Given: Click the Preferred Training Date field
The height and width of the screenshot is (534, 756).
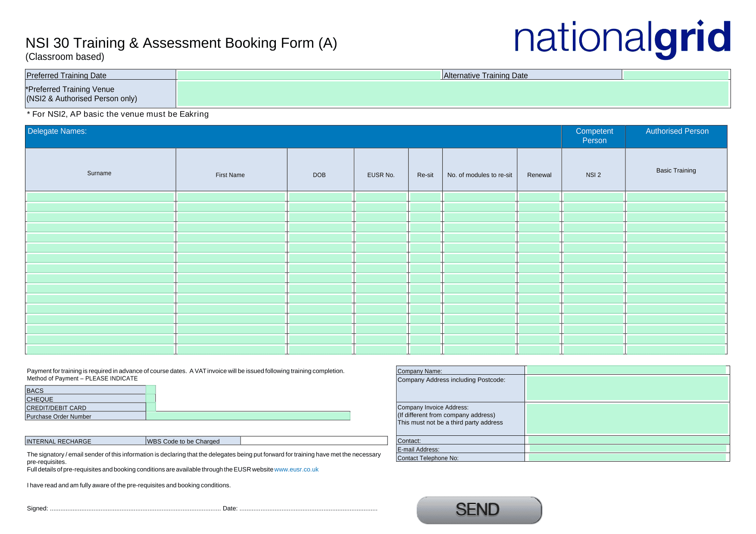Looking at the screenshot, I should [309, 75].
